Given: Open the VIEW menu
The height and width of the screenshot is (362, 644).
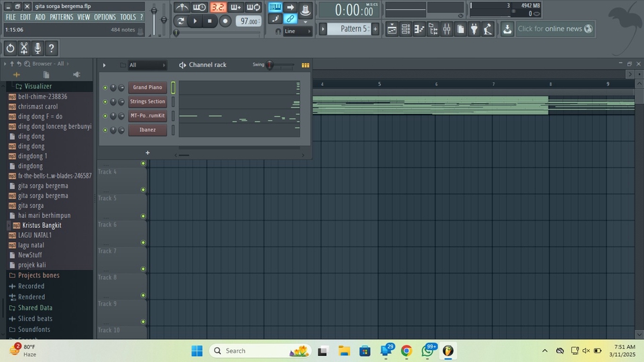Looking at the screenshot, I should pos(83,17).
